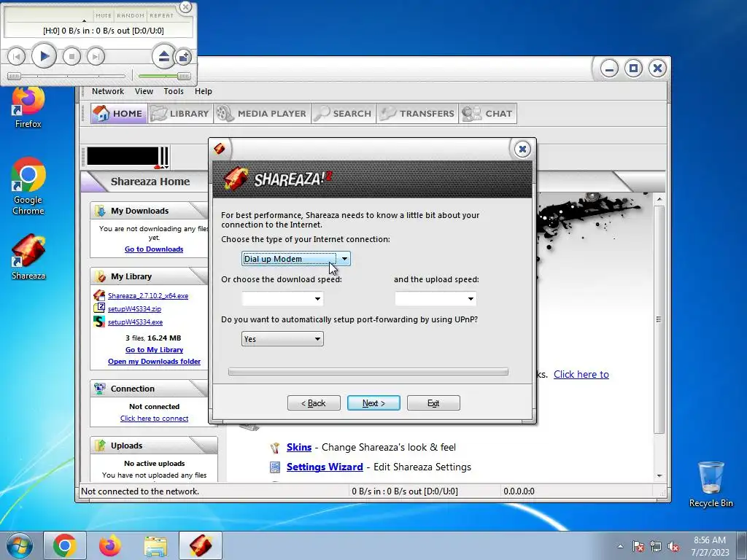Viewport: 747px width, 560px height.
Task: Click the scroll-down arrow of the home page
Action: click(659, 475)
